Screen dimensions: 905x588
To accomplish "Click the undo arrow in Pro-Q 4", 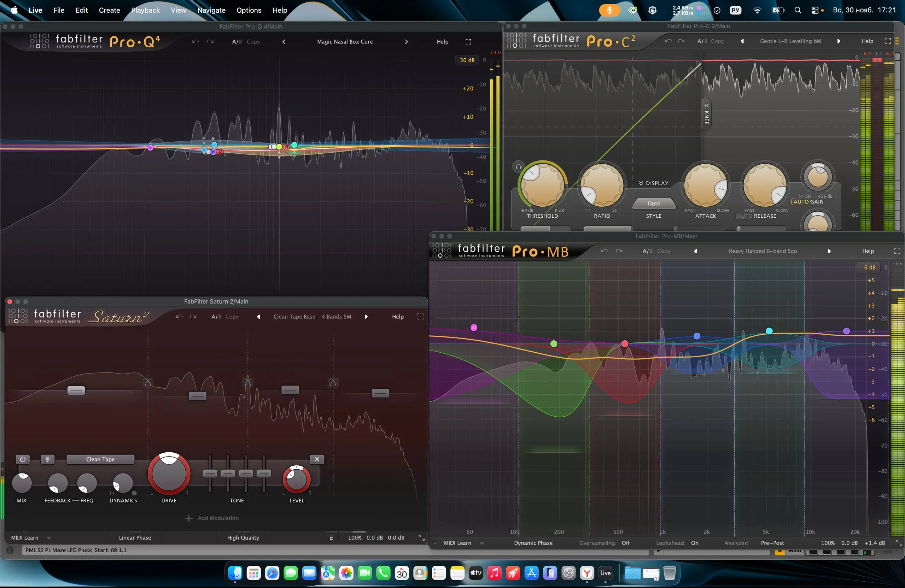I will tap(195, 42).
